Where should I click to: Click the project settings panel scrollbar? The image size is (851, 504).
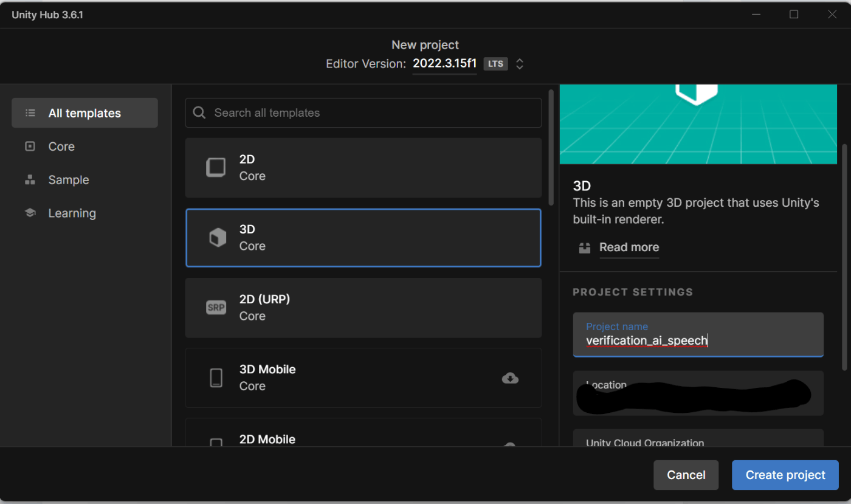click(x=844, y=257)
